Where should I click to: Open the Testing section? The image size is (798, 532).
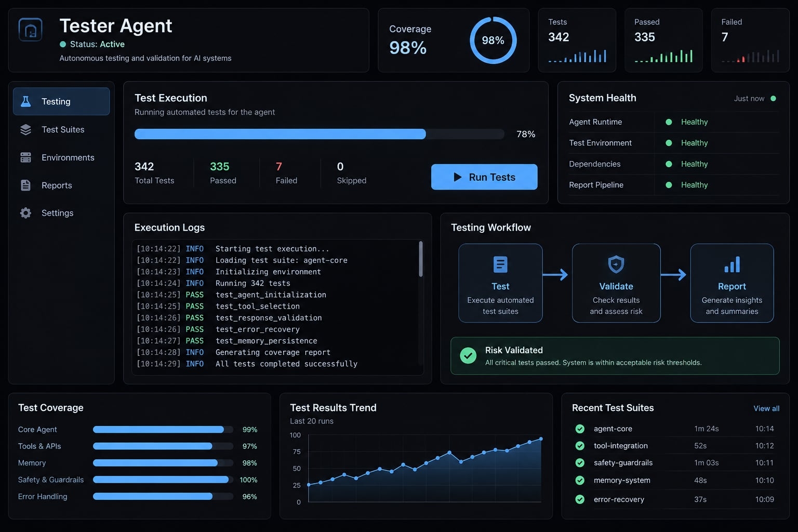pos(61,101)
